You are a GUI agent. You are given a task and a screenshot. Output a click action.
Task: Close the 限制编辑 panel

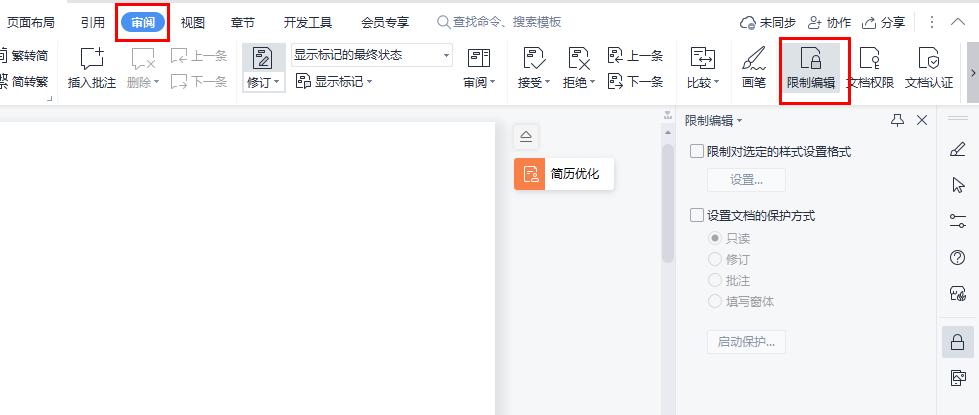point(922,120)
